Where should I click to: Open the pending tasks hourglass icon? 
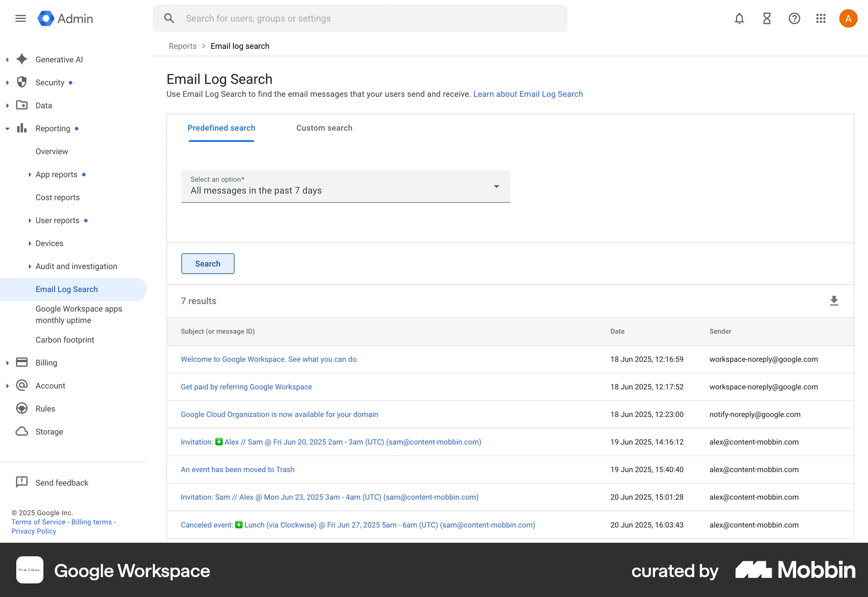click(x=766, y=19)
